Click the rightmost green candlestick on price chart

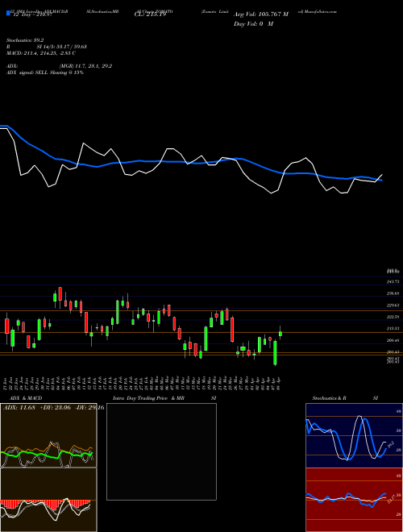pos(280,334)
